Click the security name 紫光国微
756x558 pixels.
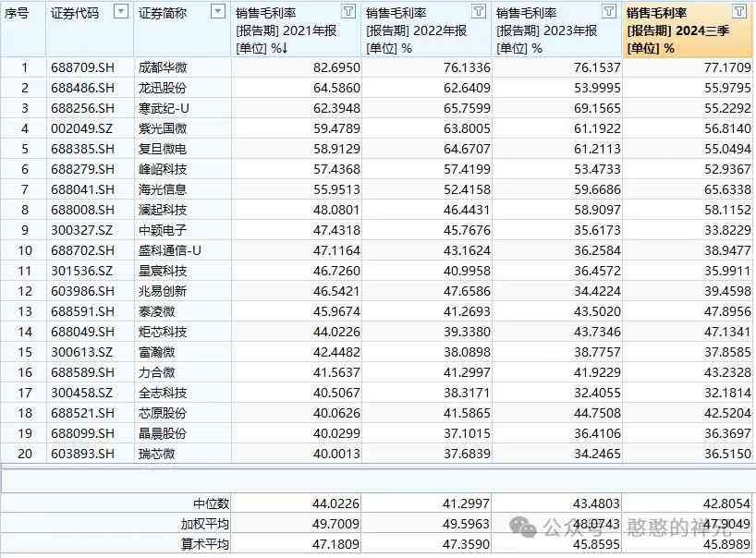pyautogui.click(x=163, y=128)
